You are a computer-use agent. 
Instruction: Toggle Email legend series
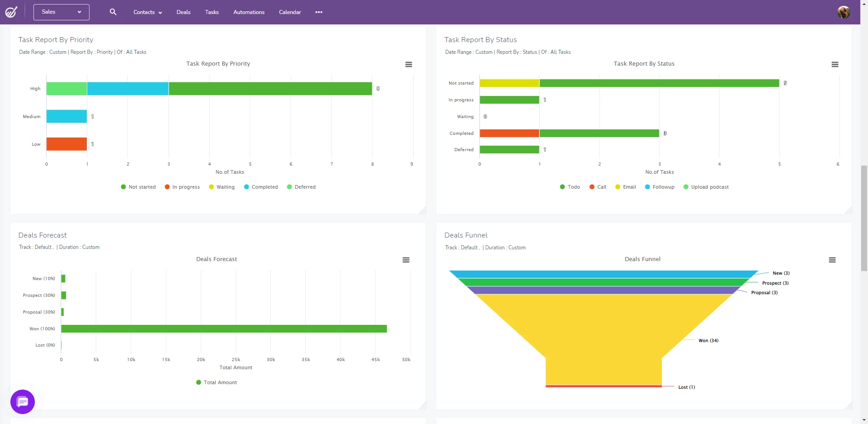626,187
